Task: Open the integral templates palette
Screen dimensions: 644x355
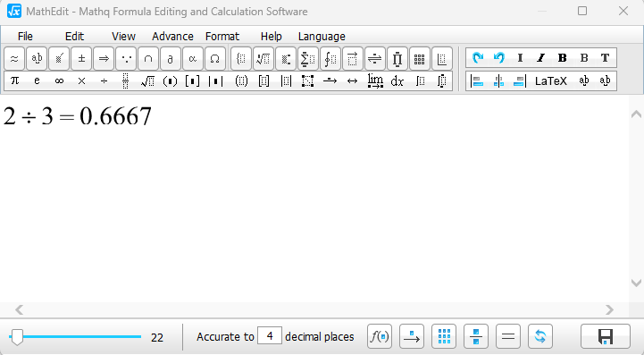Action: point(330,59)
